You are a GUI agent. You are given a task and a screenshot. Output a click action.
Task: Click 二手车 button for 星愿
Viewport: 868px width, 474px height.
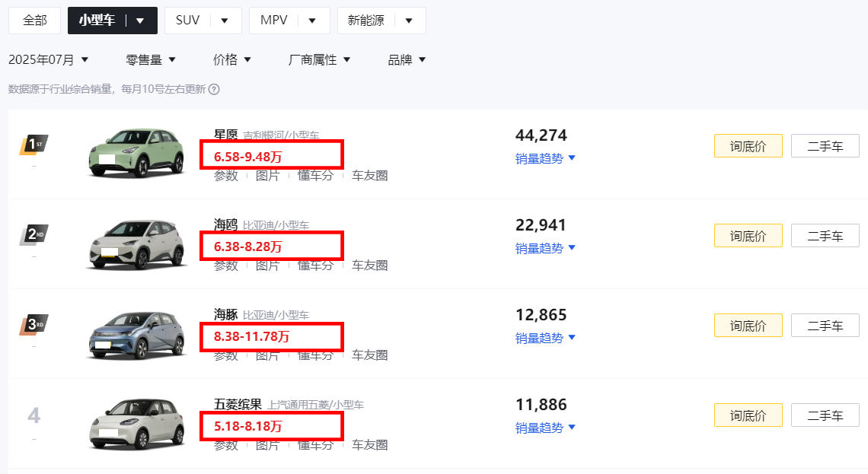pos(825,146)
